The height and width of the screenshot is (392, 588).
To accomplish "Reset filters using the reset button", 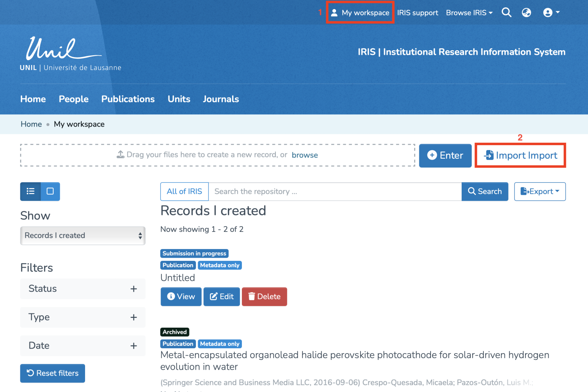I will [x=52, y=373].
